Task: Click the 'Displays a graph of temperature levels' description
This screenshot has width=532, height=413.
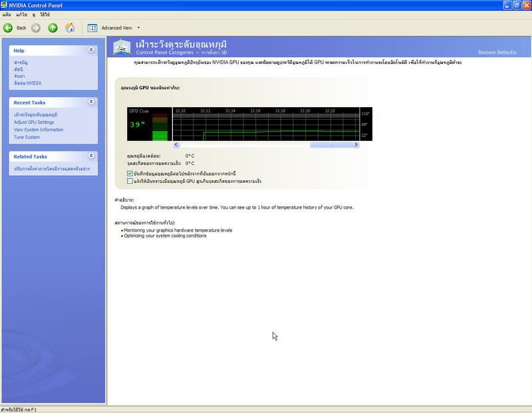Action: click(x=237, y=207)
